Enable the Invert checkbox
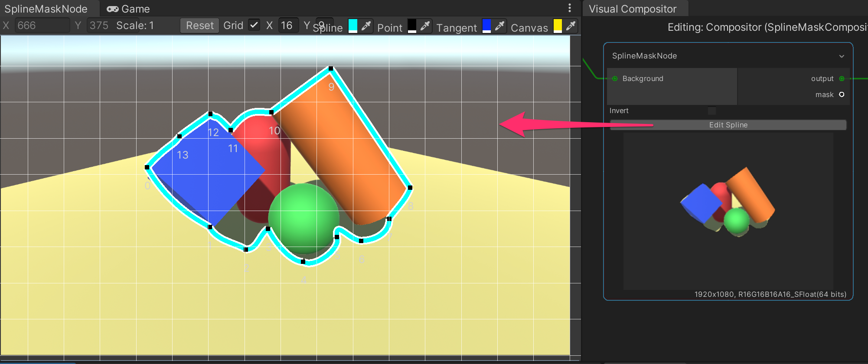Image resolution: width=868 pixels, height=364 pixels. [711, 111]
